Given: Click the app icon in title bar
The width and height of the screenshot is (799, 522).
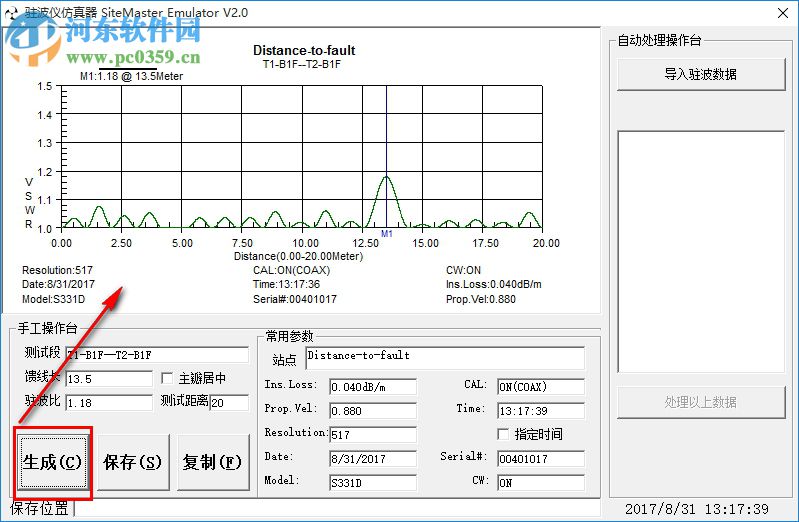Looking at the screenshot, I should click(x=11, y=13).
